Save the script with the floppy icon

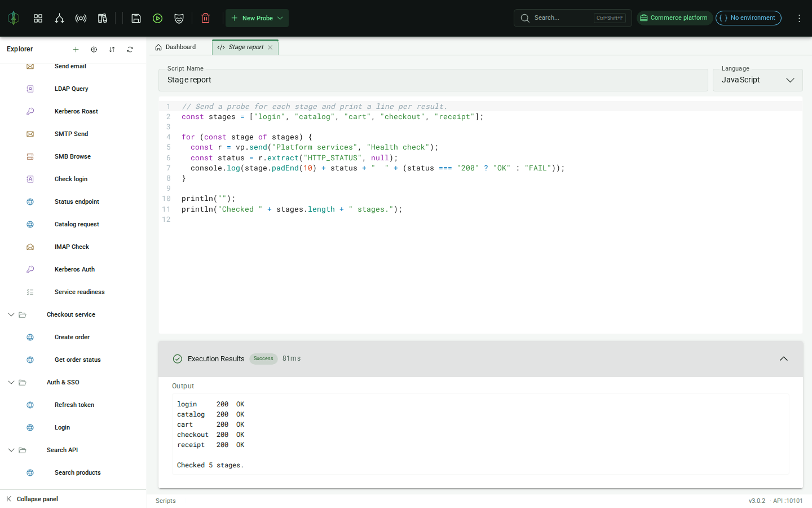(x=136, y=18)
